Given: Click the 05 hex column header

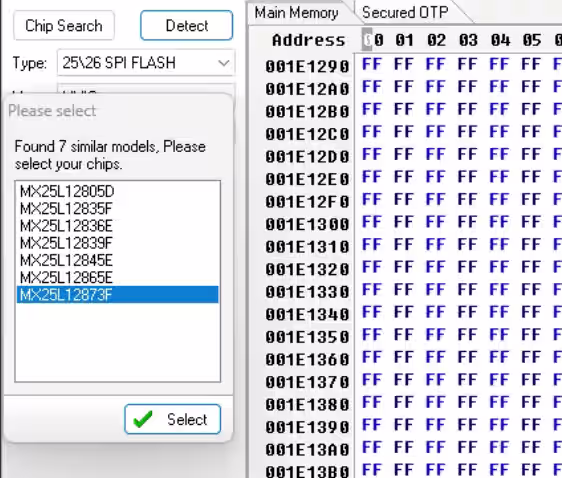Looking at the screenshot, I should (532, 40).
